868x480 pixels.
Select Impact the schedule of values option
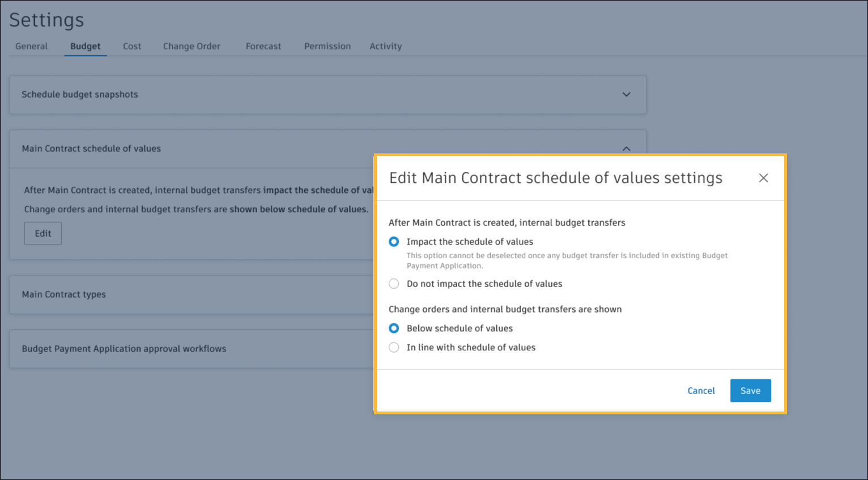point(394,242)
